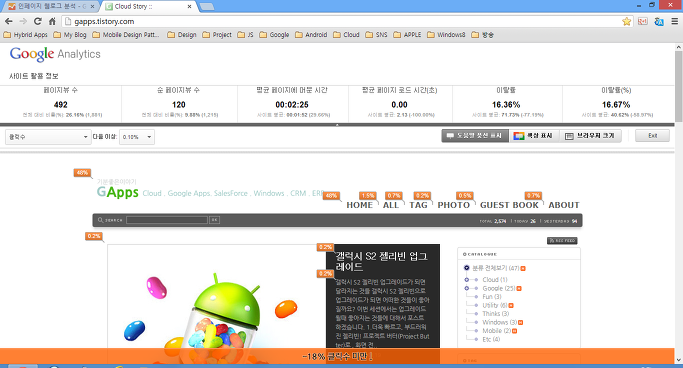The width and height of the screenshot is (683, 368).
Task: Open the ALL blog menu item
Action: pos(391,205)
